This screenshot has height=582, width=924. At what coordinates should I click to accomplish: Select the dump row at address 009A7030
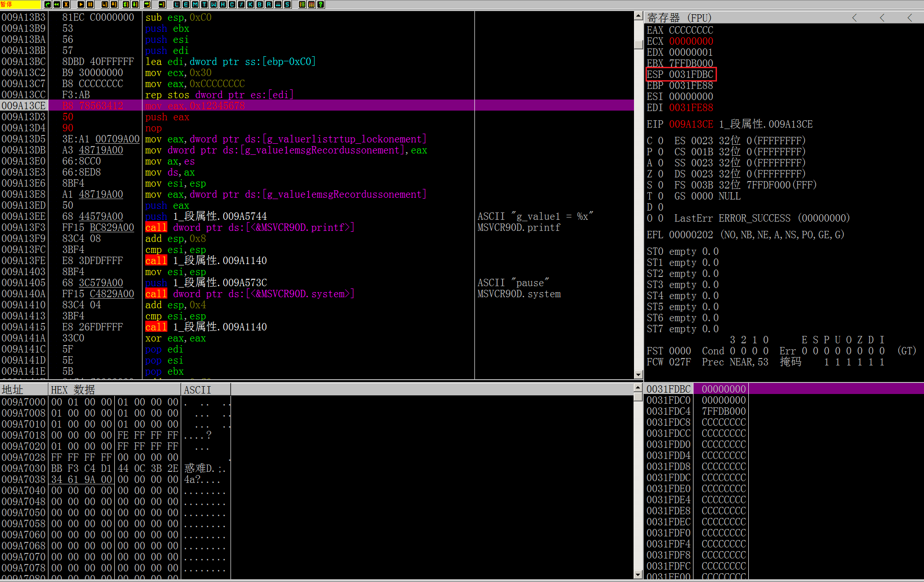pyautogui.click(x=115, y=468)
